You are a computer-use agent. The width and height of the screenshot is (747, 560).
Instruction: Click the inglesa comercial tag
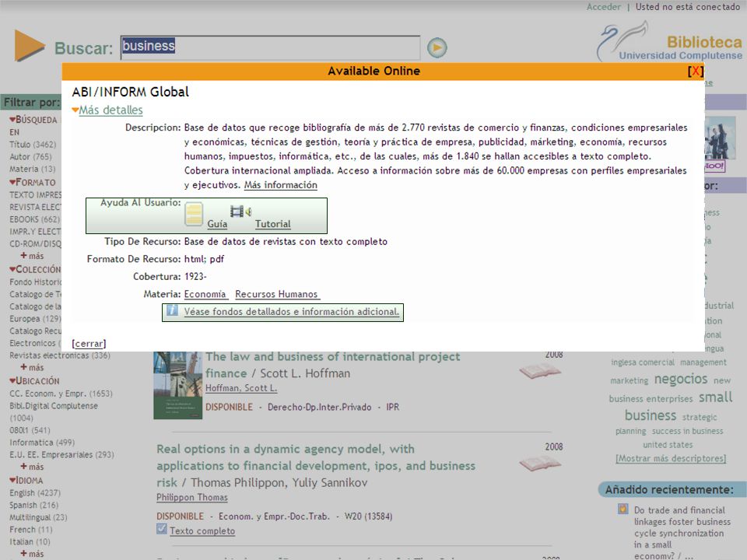click(643, 362)
